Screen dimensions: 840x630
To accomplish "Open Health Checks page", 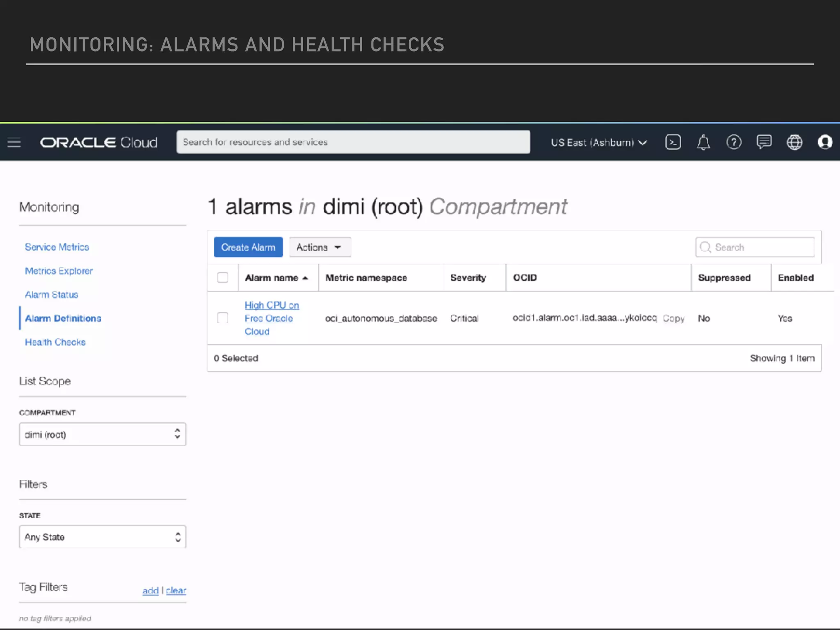I will (55, 342).
